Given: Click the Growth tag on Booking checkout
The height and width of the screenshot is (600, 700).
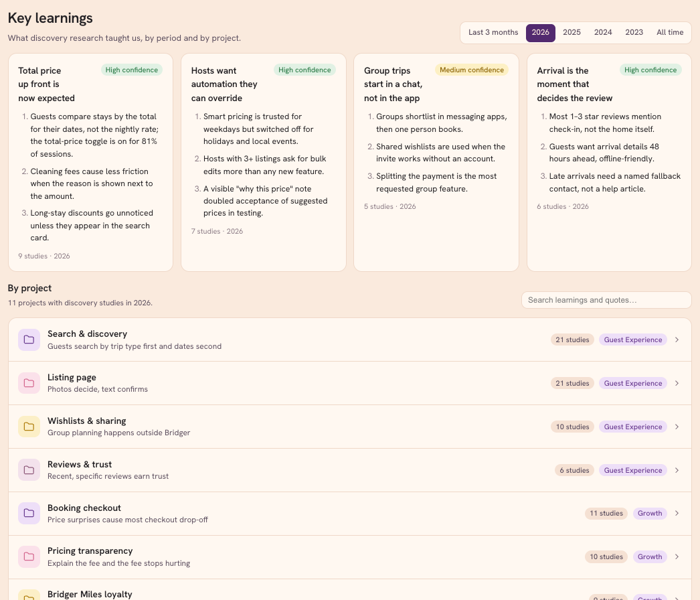Looking at the screenshot, I should point(650,514).
